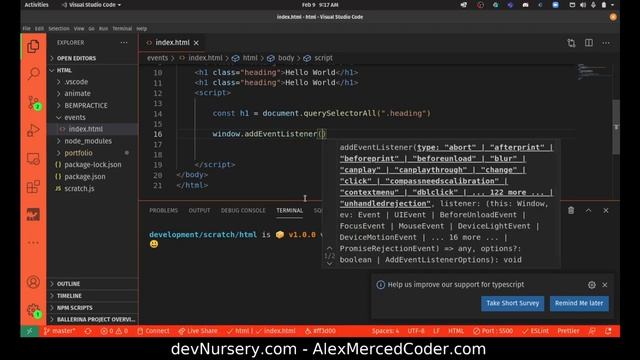Screen dimensions: 640x360
Task: Open editor more actions ellipsis
Action: click(606, 43)
